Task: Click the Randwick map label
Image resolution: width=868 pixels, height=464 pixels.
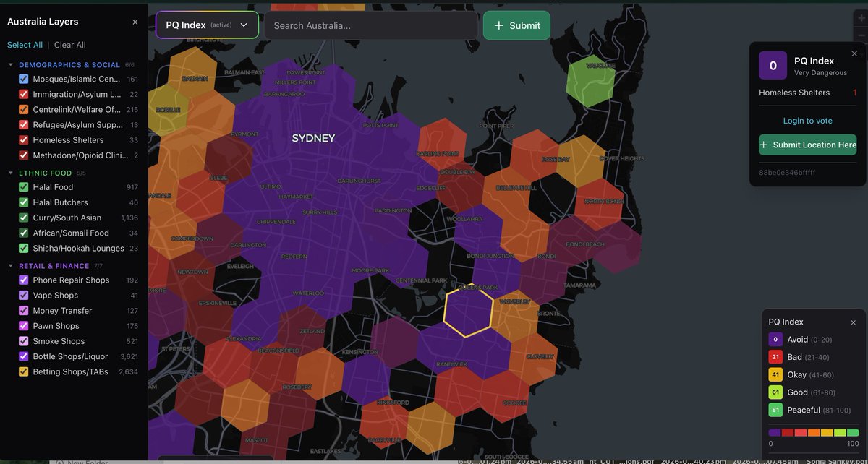Action: [452, 364]
